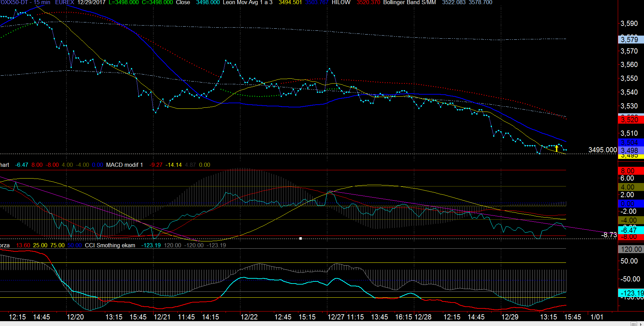Click the EUREX exchange label
The image size is (644, 326).
click(x=65, y=2)
